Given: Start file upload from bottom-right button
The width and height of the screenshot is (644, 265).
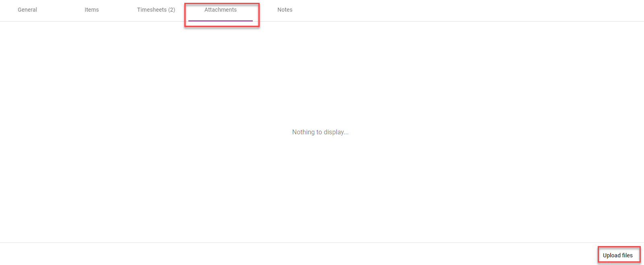Looking at the screenshot, I should coord(617,255).
